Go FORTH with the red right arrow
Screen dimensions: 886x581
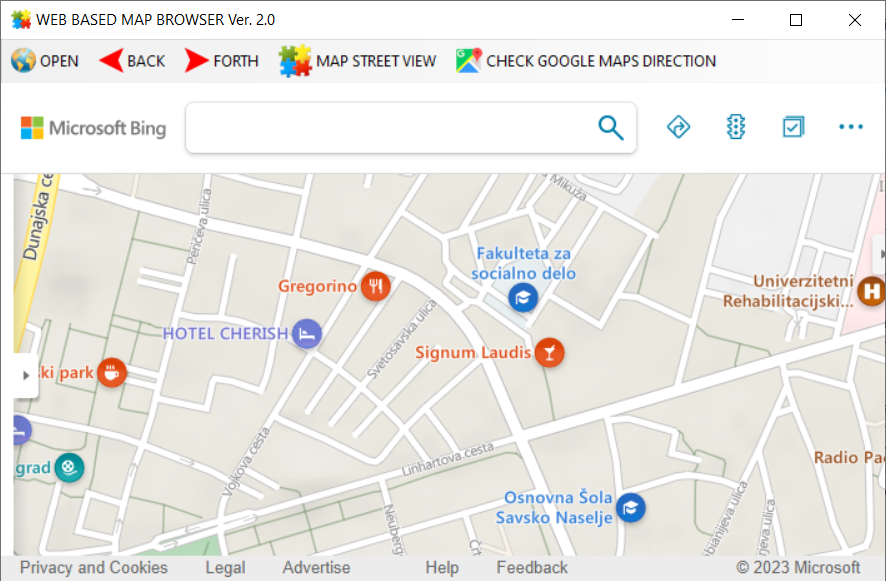pyautogui.click(x=222, y=61)
